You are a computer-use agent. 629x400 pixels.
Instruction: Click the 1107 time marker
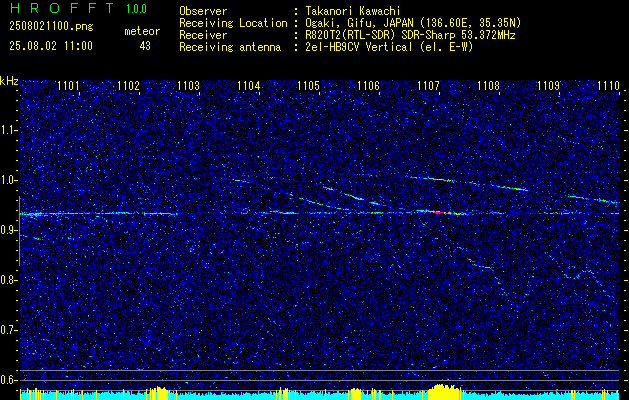pos(428,86)
